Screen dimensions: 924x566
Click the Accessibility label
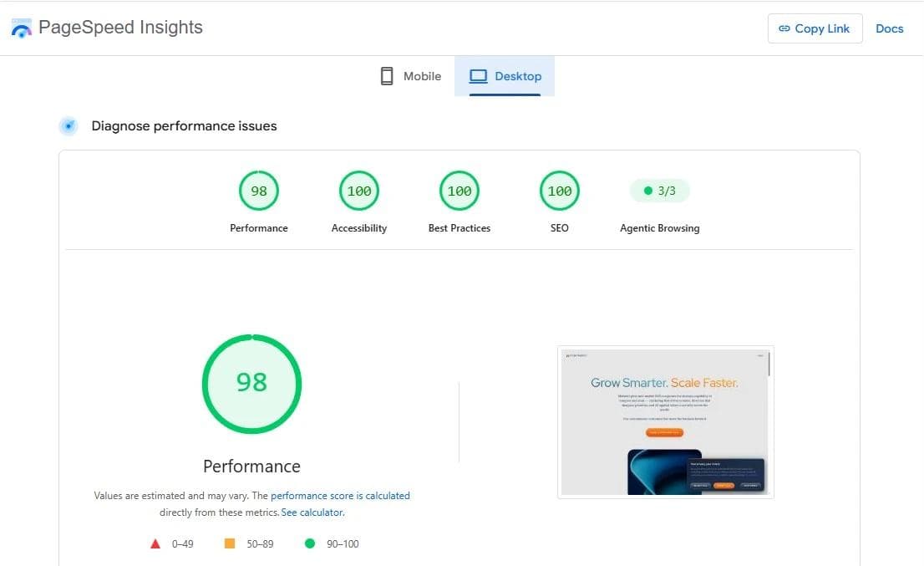[359, 228]
